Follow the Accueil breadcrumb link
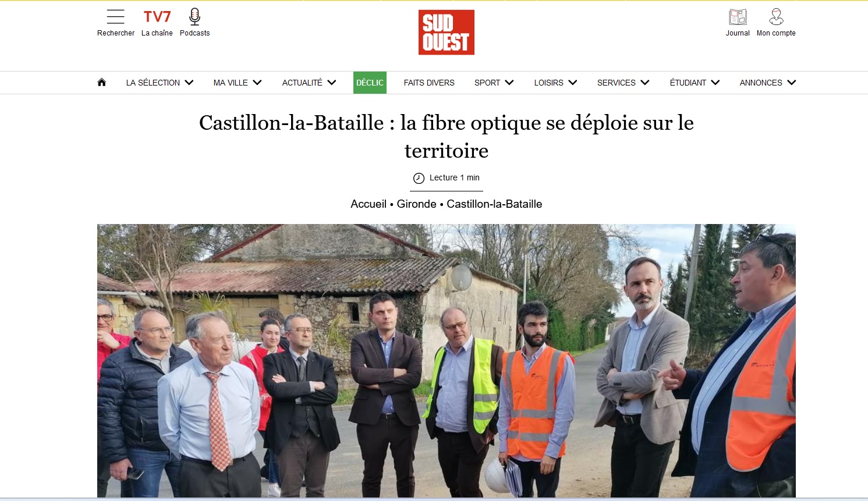 coord(369,204)
